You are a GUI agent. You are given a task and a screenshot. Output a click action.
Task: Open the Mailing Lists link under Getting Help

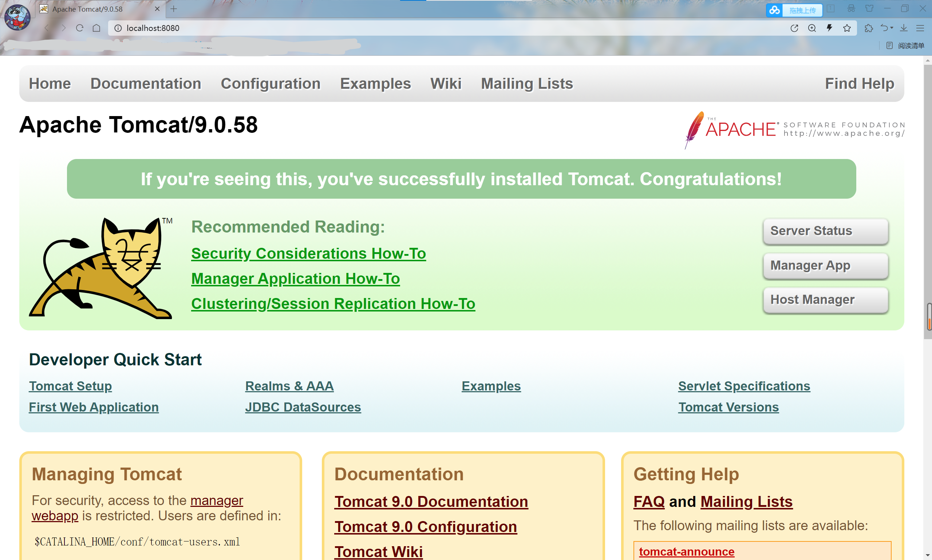pyautogui.click(x=746, y=502)
